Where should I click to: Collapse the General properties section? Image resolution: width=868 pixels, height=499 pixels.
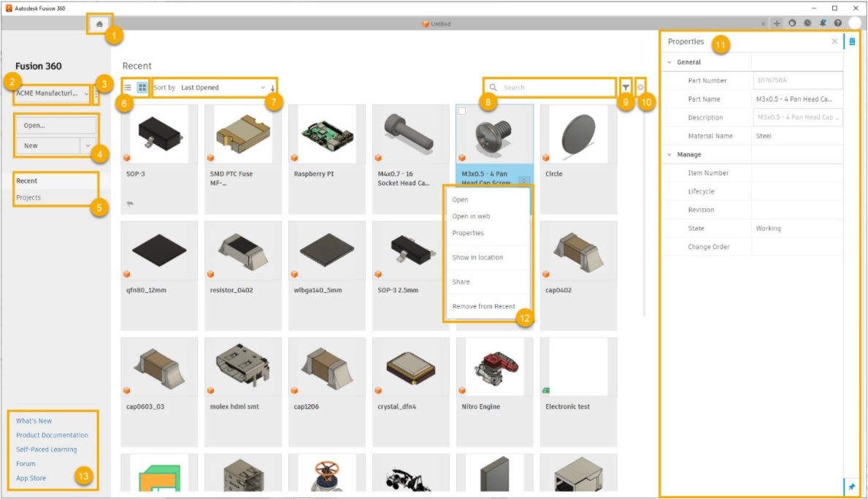click(x=669, y=62)
